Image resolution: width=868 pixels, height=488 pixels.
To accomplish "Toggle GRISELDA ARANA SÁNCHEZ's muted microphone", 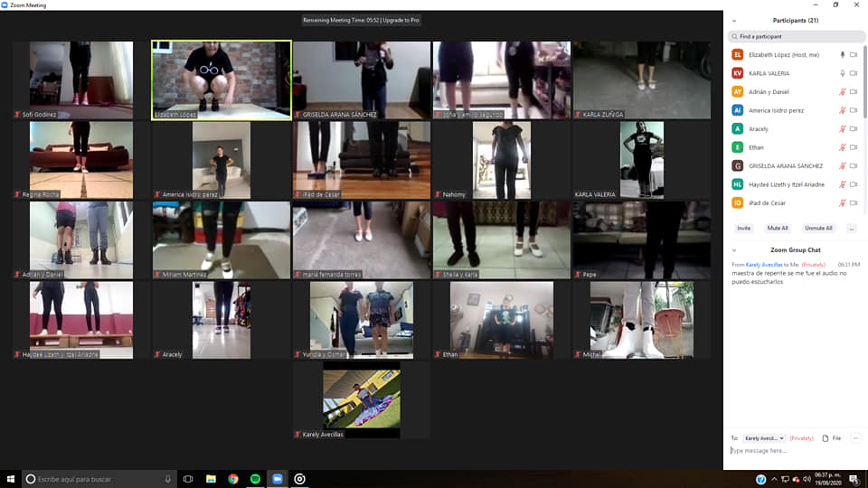I will tap(843, 166).
